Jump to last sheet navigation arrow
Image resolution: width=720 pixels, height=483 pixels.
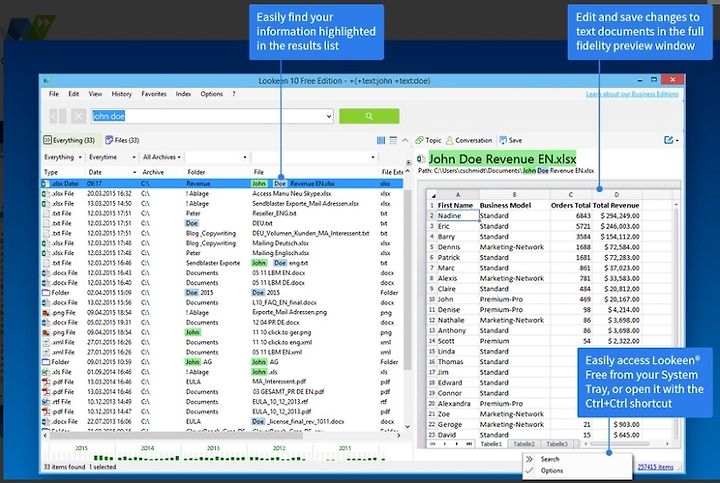pyautogui.click(x=468, y=444)
